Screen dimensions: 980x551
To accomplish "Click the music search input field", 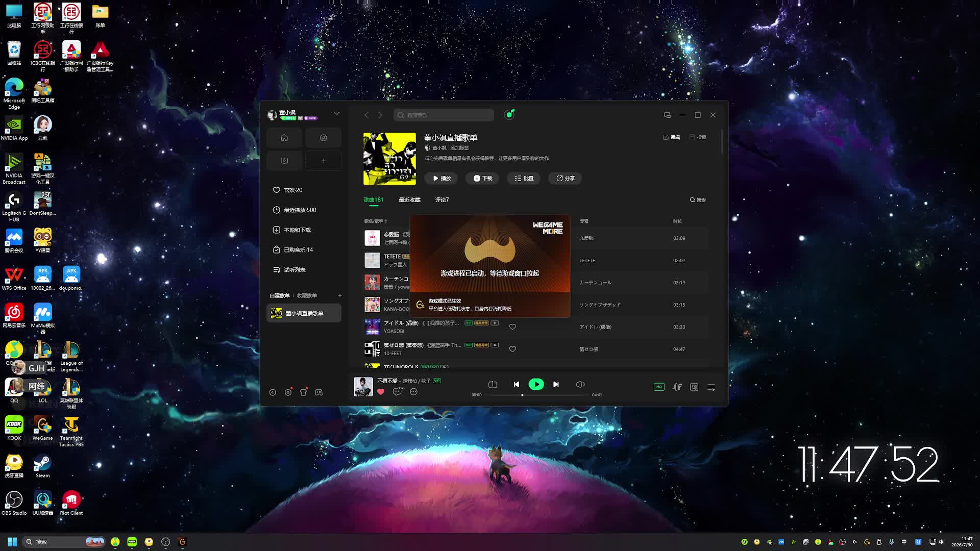I will [x=444, y=115].
